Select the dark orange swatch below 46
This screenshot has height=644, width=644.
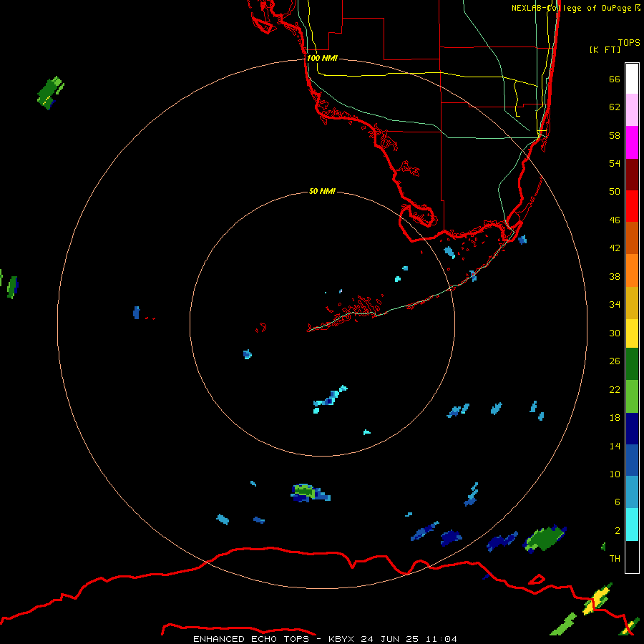pyautogui.click(x=632, y=238)
